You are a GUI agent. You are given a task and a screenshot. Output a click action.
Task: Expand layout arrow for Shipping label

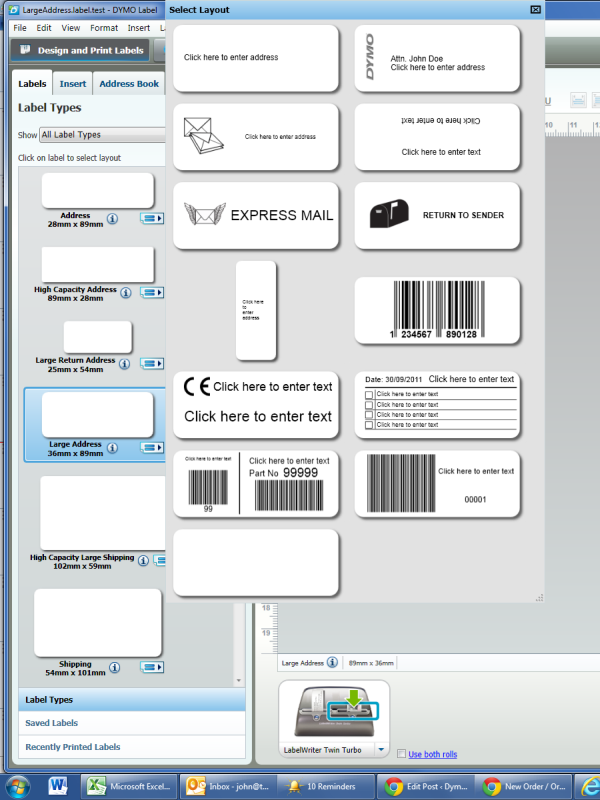[x=152, y=667]
